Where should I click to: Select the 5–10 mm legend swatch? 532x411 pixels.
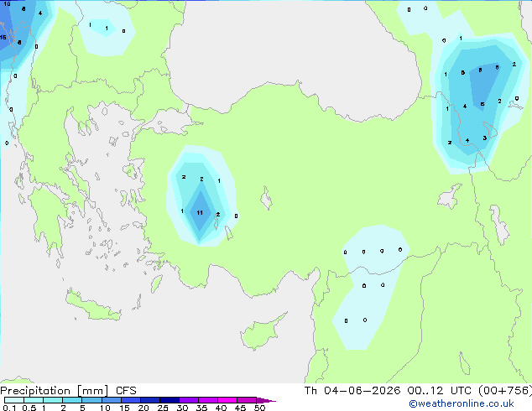point(91,400)
